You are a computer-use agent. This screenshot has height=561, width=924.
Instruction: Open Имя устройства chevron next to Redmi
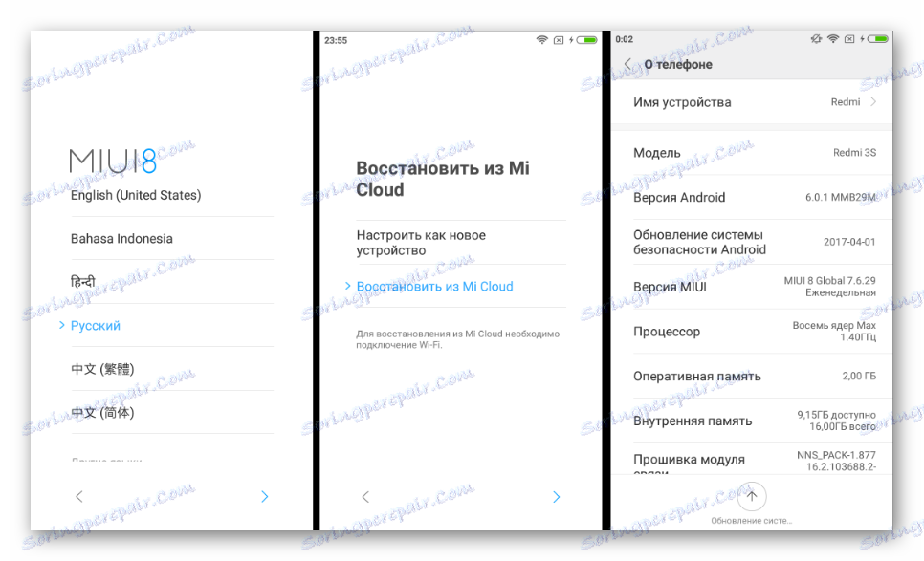click(x=873, y=102)
